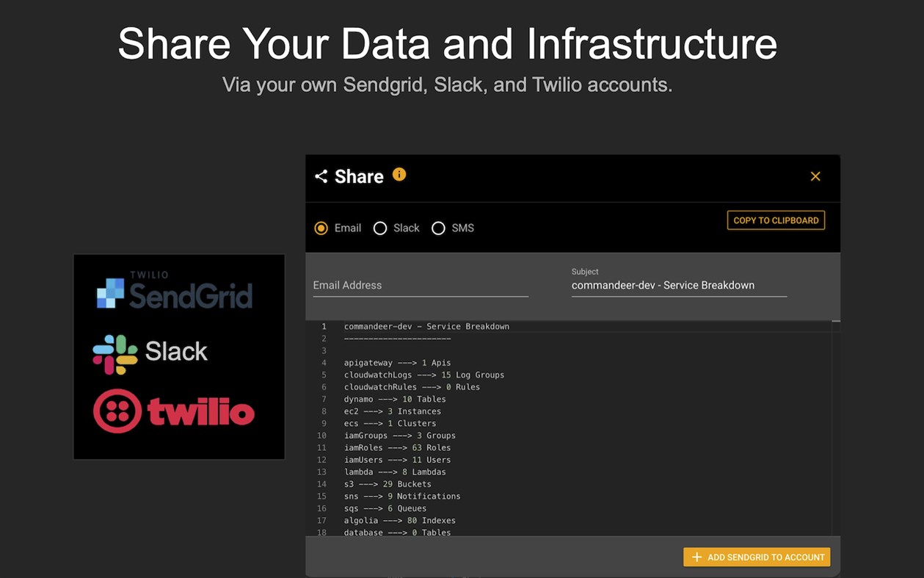
Task: Click the dashed separator on editor line 2
Action: tap(397, 339)
